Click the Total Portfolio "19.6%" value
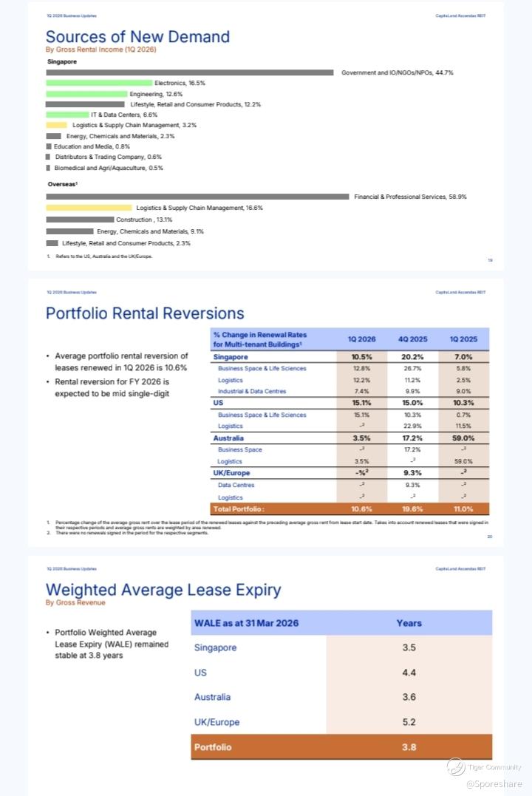Image resolution: width=532 pixels, height=796 pixels. point(413,509)
